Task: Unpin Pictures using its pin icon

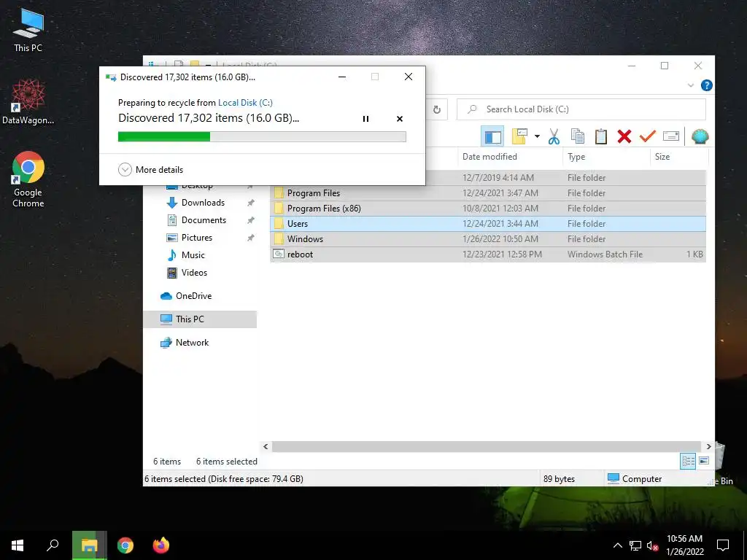Action: coord(250,238)
